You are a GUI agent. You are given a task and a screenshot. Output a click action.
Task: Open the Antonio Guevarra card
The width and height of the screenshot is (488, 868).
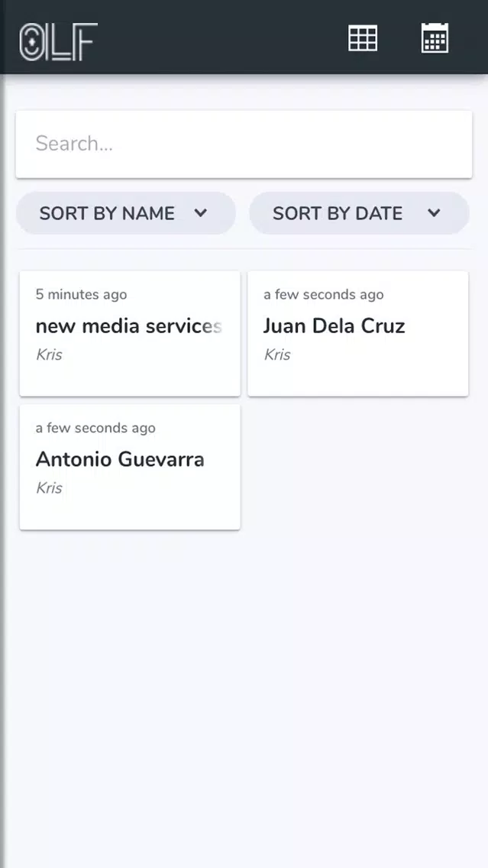click(x=130, y=467)
